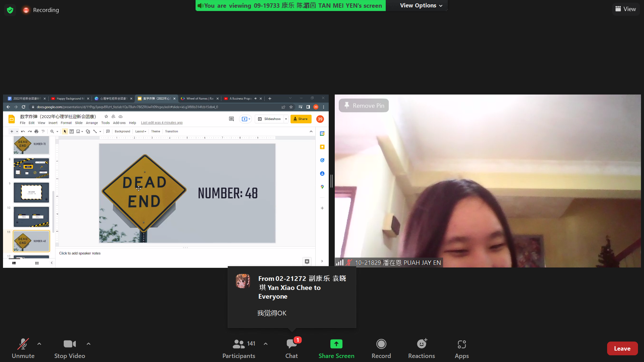Image resolution: width=644 pixels, height=362 pixels.
Task: View the cloud save status icon
Action: pyautogui.click(x=120, y=117)
